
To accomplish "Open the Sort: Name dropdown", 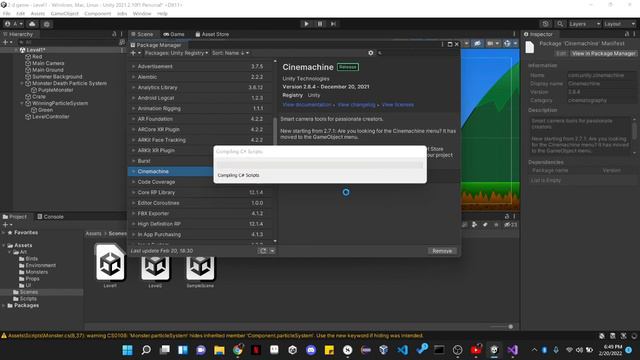I will 230,53.
